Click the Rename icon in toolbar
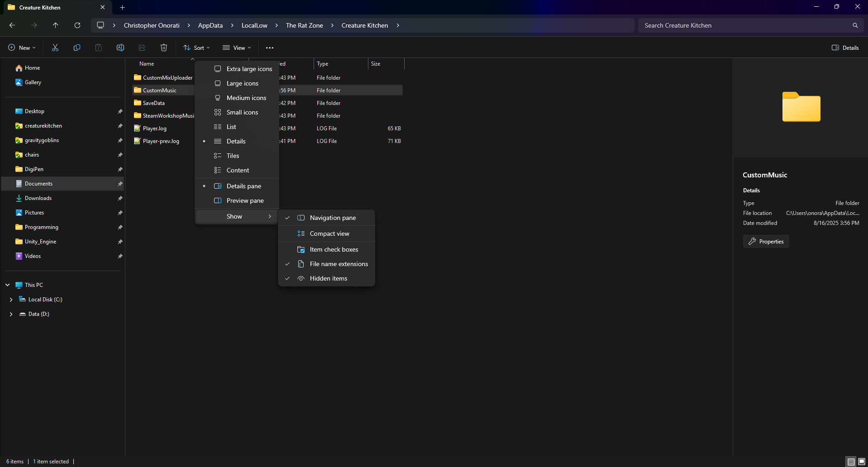This screenshot has width=868, height=467. pyautogui.click(x=120, y=48)
